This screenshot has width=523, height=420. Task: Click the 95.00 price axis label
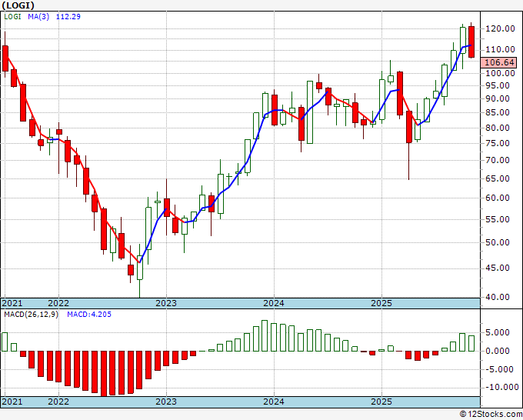click(x=498, y=85)
